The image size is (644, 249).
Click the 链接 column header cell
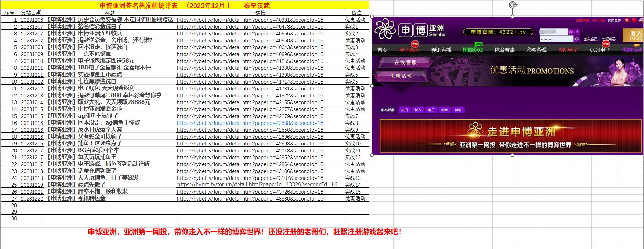(260, 13)
